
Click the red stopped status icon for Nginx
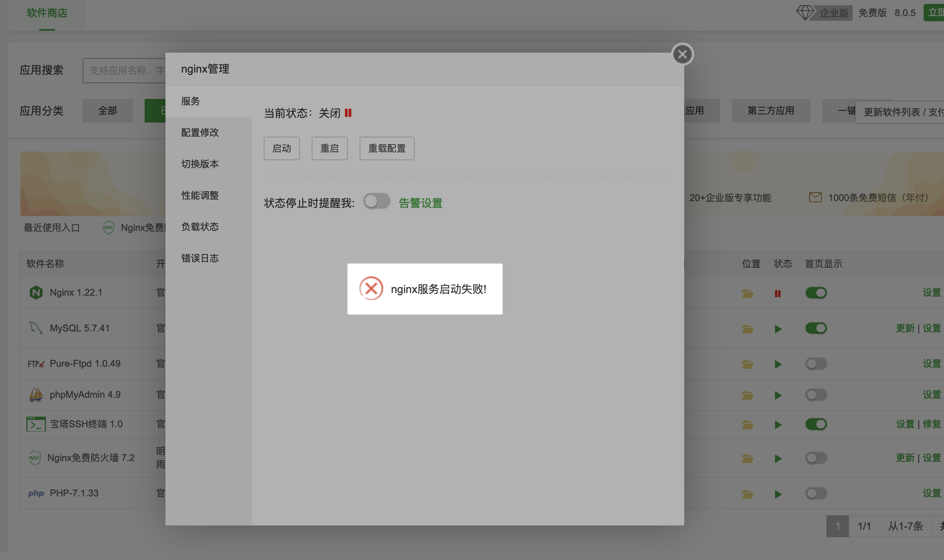pyautogui.click(x=778, y=293)
